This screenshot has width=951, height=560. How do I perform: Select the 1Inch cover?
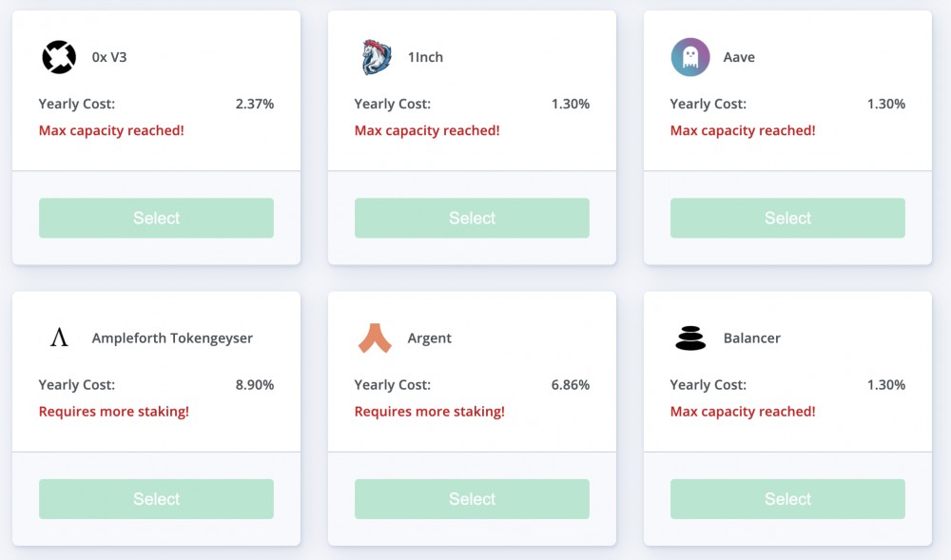click(x=472, y=218)
